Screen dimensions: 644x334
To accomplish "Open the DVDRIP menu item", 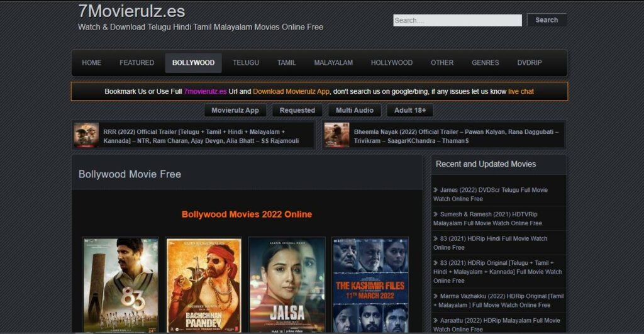I will (x=529, y=62).
